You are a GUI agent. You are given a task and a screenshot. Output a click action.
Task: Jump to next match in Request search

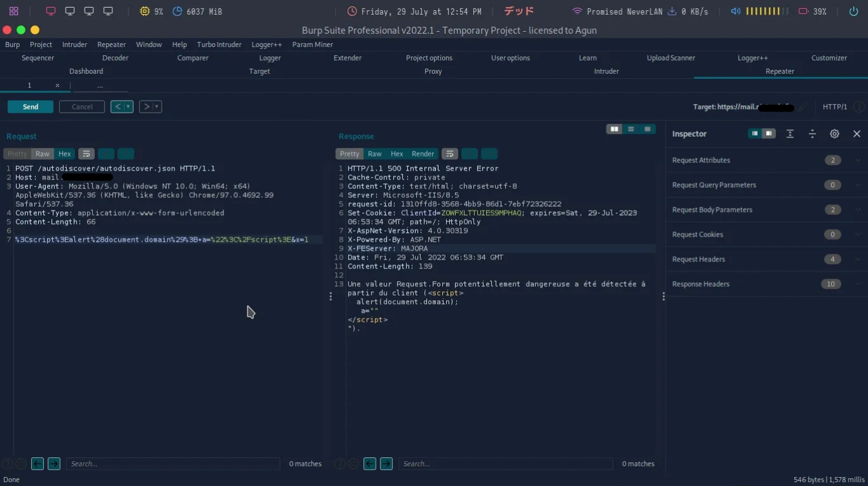[54, 464]
